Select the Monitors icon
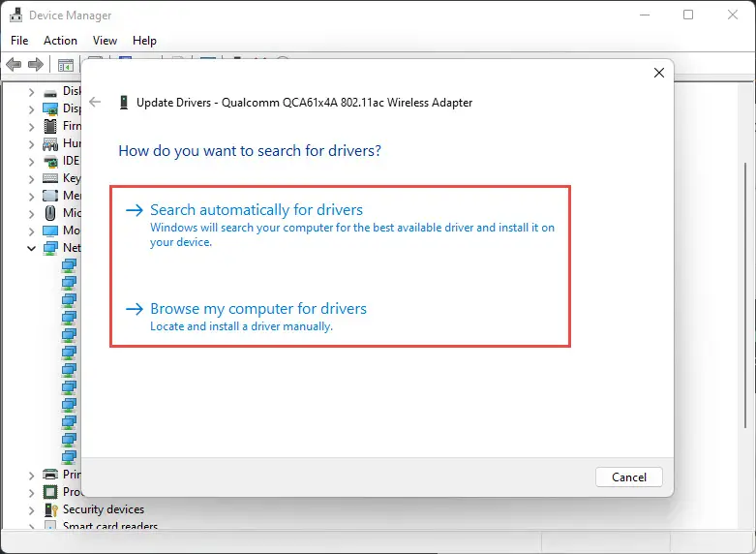Viewport: 756px width, 554px height. point(50,231)
